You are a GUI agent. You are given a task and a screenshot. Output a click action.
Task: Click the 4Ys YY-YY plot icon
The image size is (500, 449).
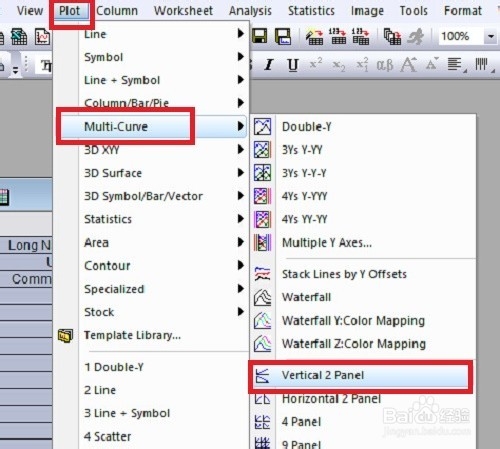coord(262,219)
